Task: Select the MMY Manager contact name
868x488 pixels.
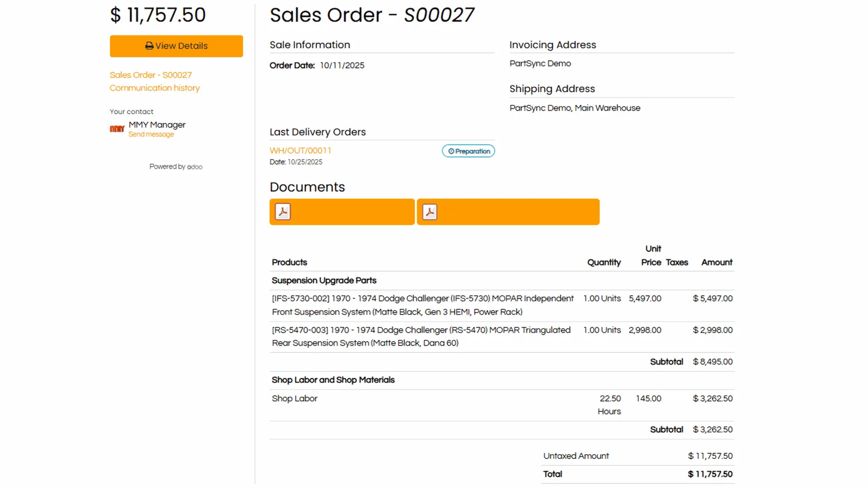Action: [x=157, y=125]
